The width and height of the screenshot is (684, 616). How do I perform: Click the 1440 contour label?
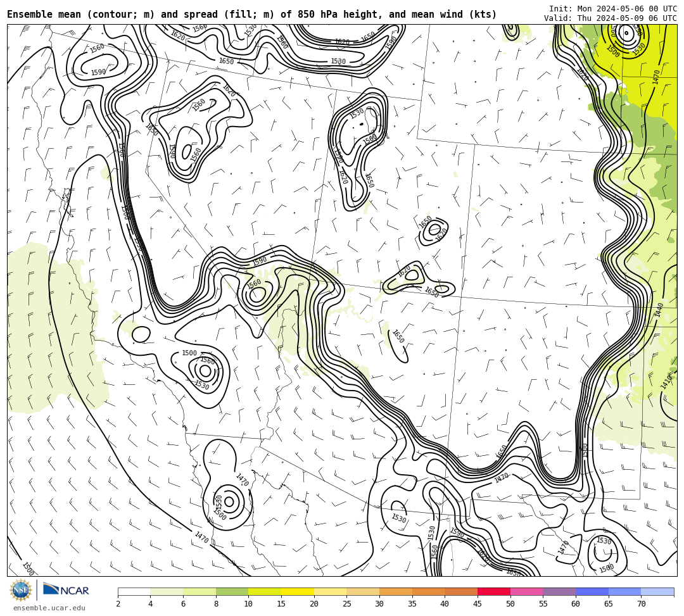[x=659, y=310]
